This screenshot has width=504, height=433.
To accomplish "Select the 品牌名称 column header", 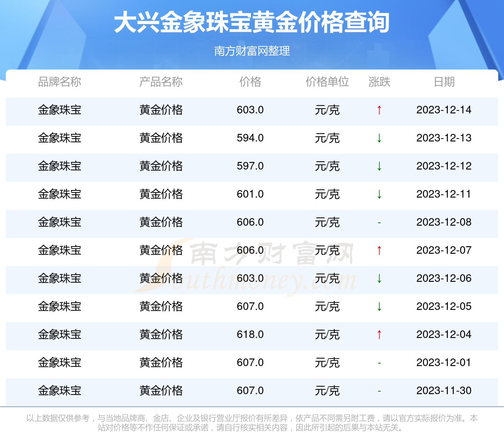I will click(x=60, y=82).
